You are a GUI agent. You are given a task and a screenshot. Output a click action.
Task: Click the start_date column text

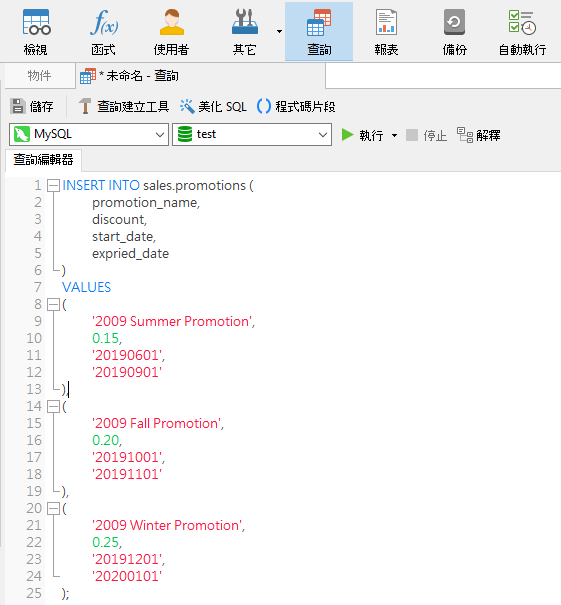click(x=123, y=237)
